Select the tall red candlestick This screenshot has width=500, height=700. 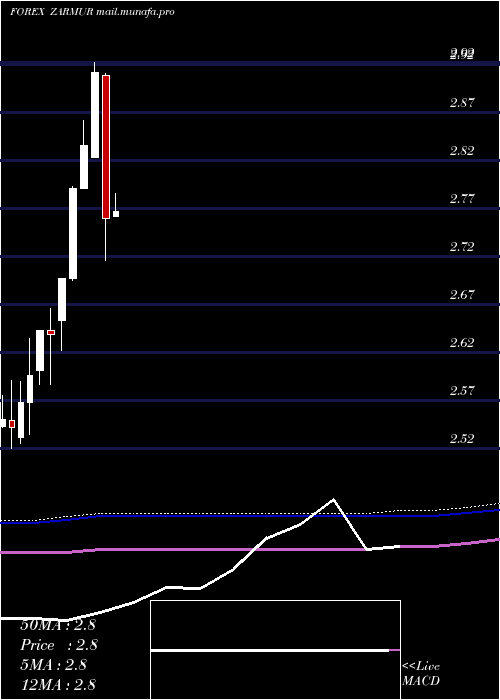click(x=106, y=147)
